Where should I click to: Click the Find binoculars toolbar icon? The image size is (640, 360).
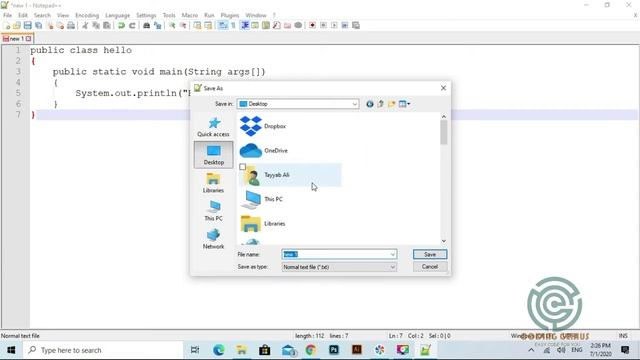point(147,25)
